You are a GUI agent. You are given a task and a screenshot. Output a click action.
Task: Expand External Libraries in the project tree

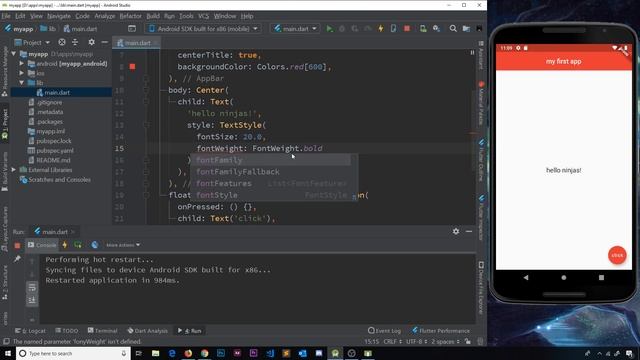[14, 170]
